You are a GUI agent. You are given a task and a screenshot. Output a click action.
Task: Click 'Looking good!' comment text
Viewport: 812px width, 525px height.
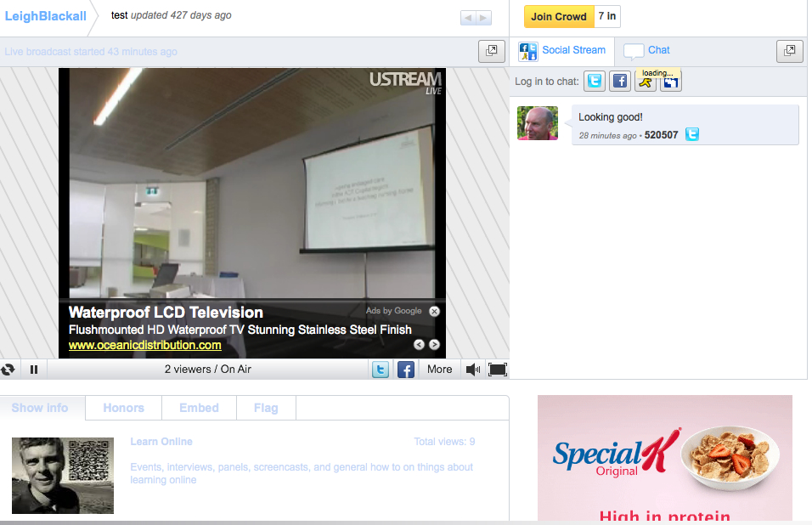tap(611, 117)
